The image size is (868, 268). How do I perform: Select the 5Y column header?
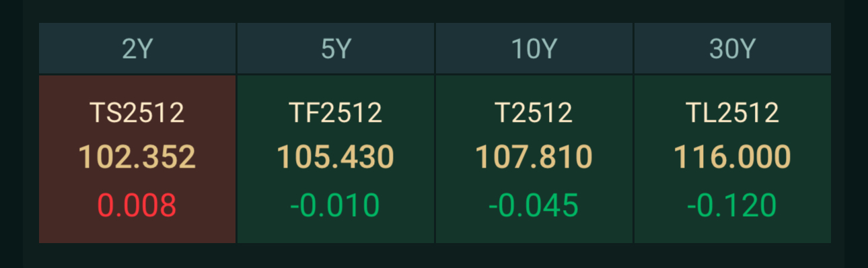click(x=336, y=48)
